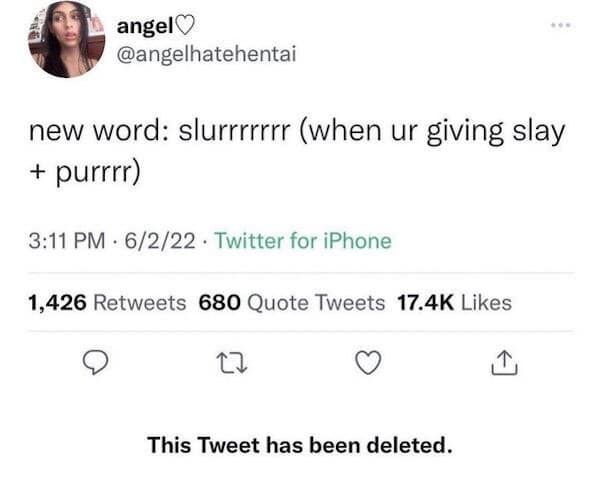Click the 3:11 PM timestamp
Screen dimensions: 600x490
67,241
